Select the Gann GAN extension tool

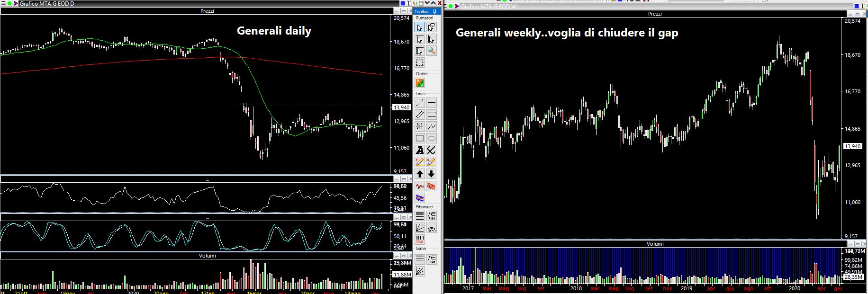tap(432, 259)
